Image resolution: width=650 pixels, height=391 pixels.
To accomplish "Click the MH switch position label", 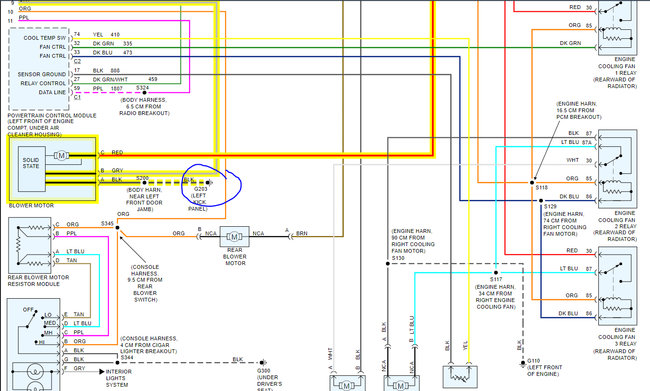I will click(49, 333).
